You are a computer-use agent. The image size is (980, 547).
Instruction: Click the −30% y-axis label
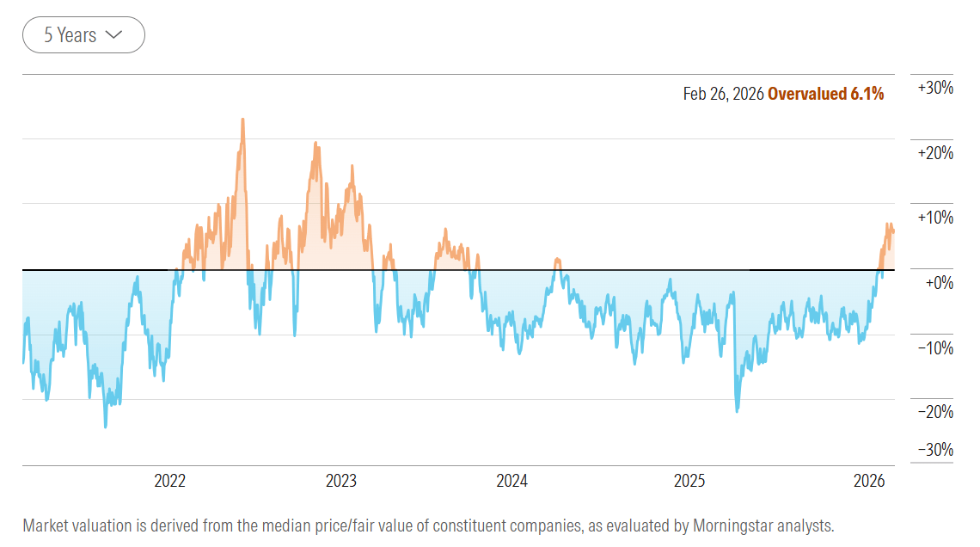pyautogui.click(x=934, y=450)
